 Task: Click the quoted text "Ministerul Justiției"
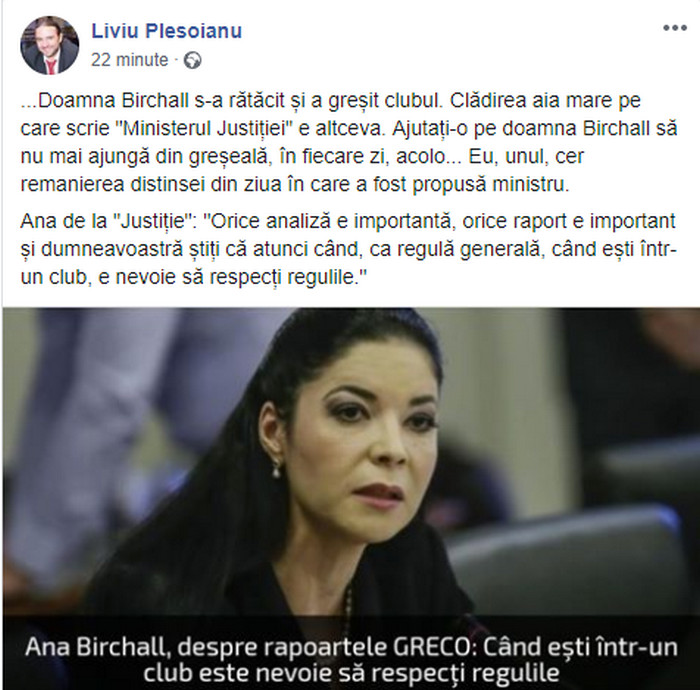tap(204, 129)
